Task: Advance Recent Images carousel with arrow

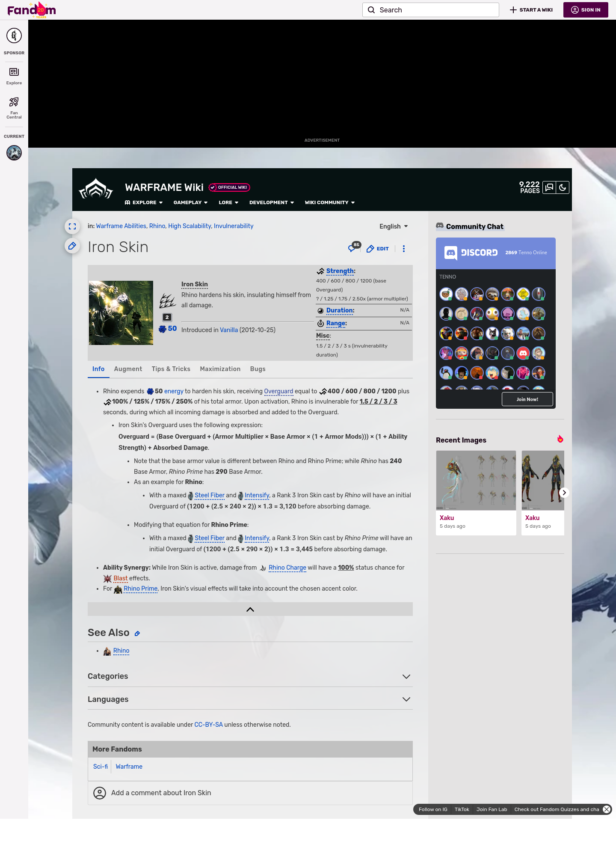Action: [x=564, y=493]
